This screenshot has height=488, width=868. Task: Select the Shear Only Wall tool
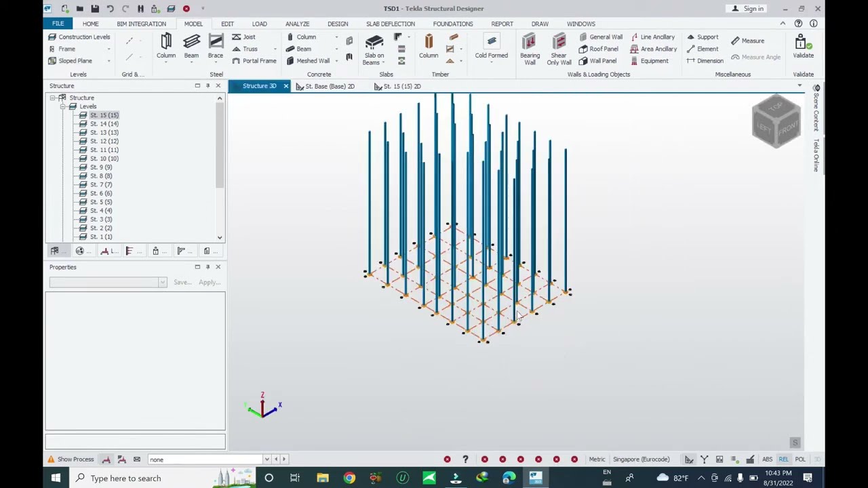point(559,49)
